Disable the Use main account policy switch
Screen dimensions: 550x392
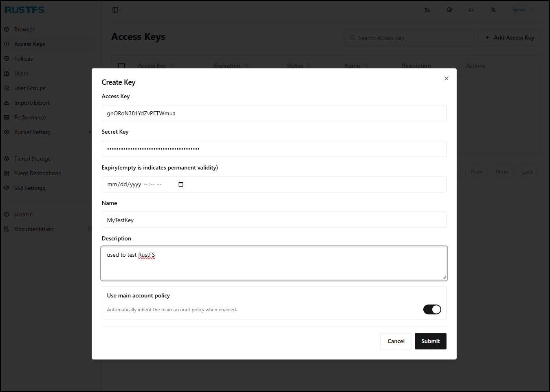tap(432, 310)
